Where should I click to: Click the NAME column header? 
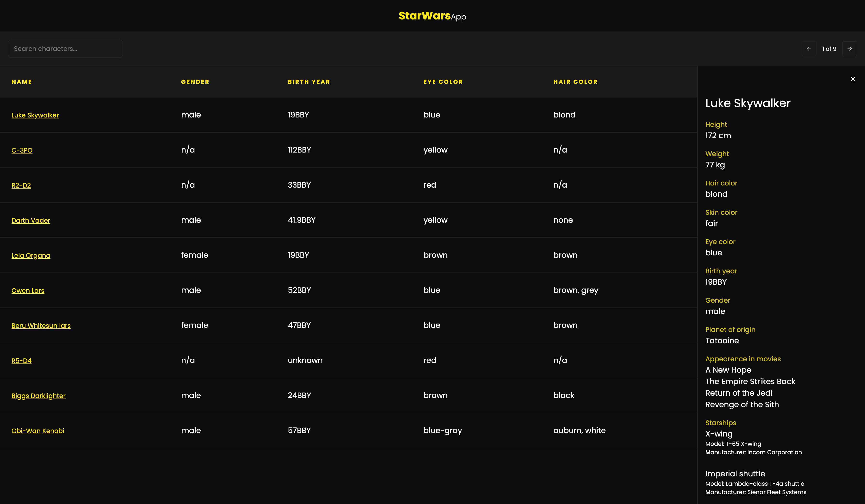[22, 82]
